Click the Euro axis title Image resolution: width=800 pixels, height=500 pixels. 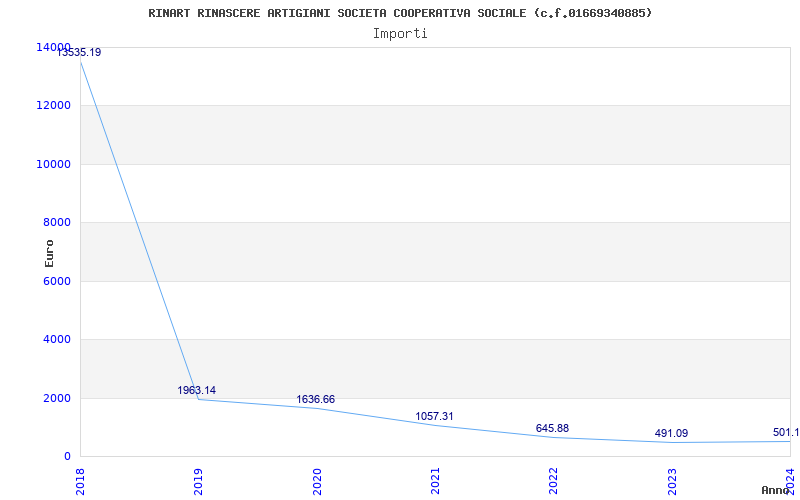[49, 254]
